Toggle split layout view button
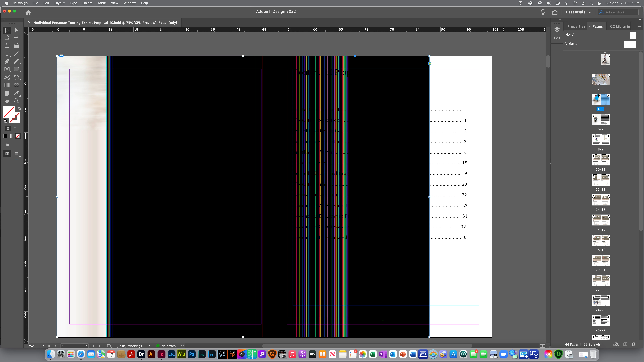 coord(542,346)
